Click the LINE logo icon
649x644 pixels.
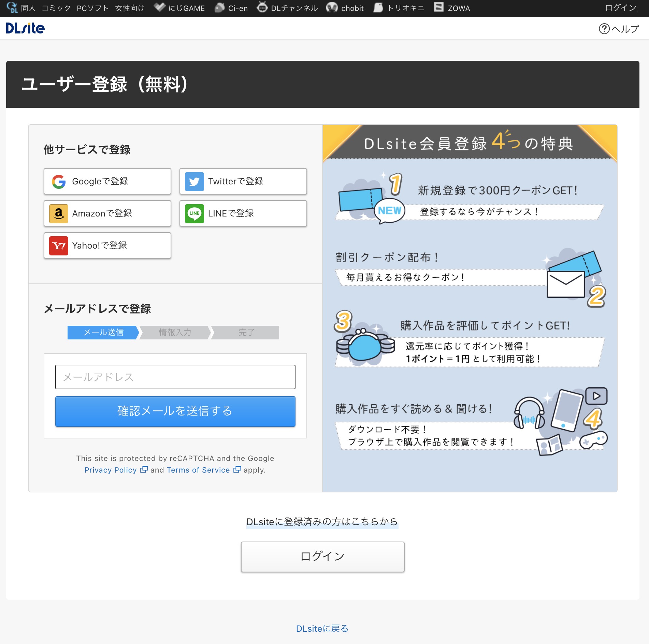[x=194, y=213]
